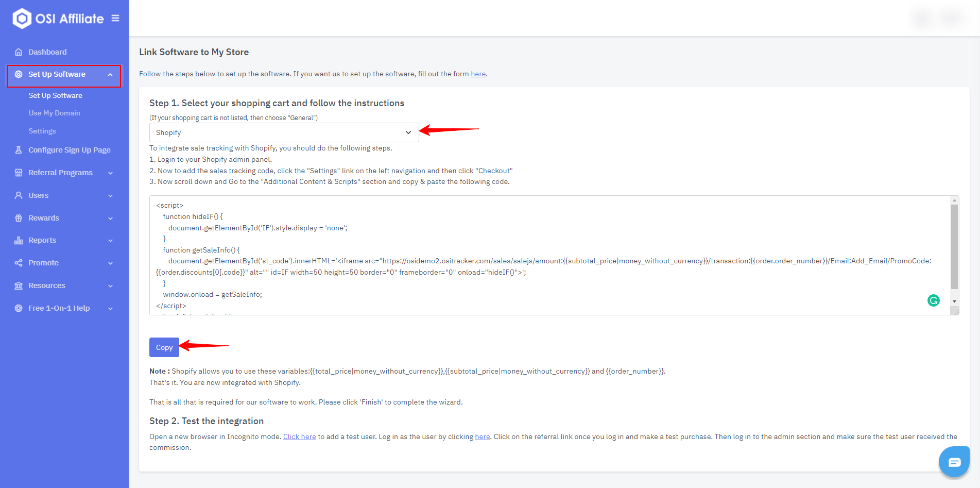
Task: Click the 'Step 1. Select your shopping cart' heading
Action: 277,103
